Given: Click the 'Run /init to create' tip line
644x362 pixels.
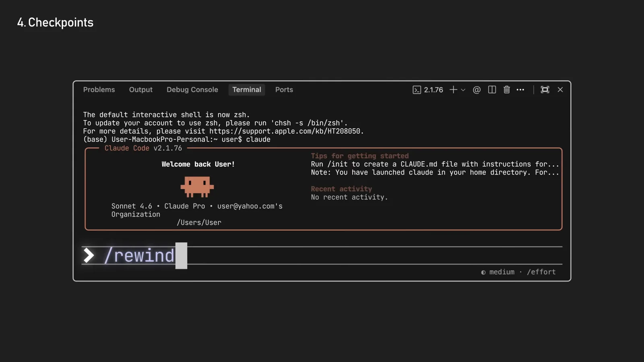Looking at the screenshot, I should [435, 164].
